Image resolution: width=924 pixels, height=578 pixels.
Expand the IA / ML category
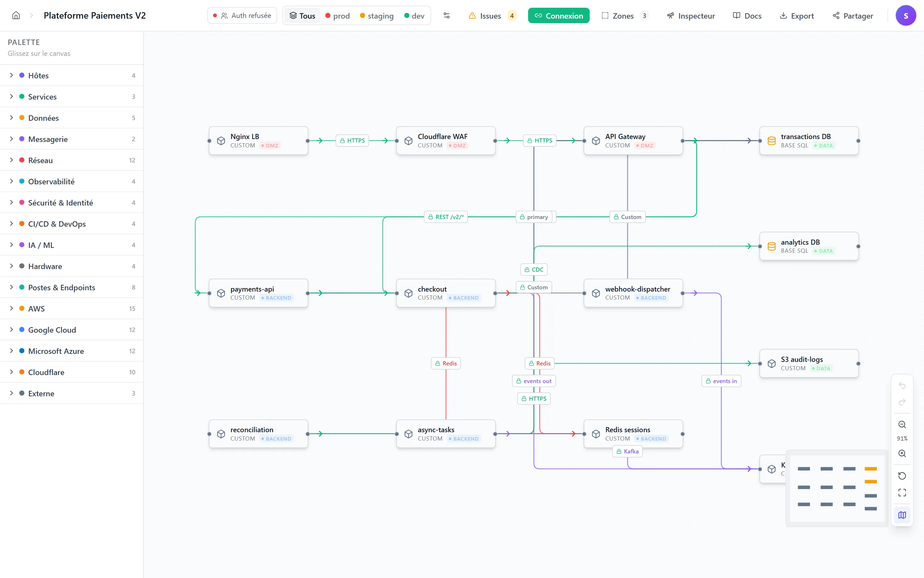pos(72,245)
